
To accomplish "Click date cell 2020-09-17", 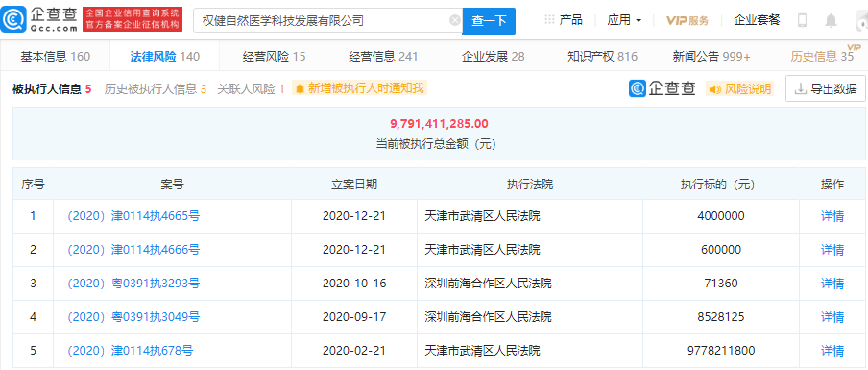I will coord(354,317).
